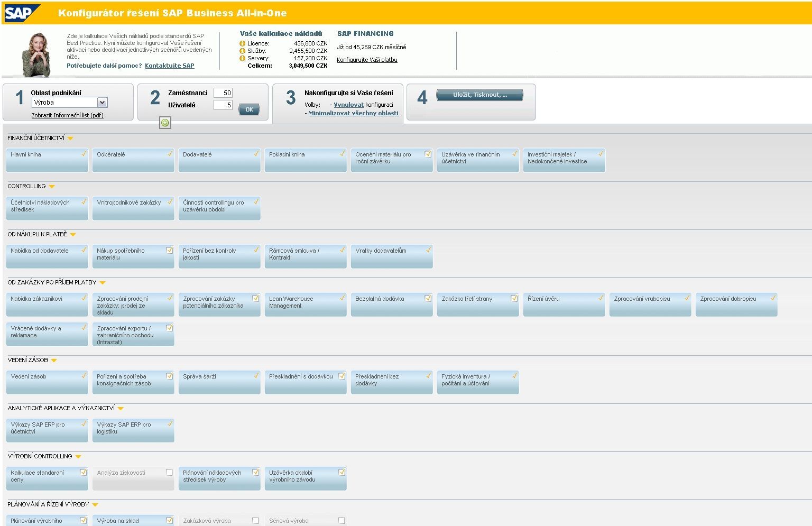Toggle Uzávěrka období výrobního závodu checkbox
The height and width of the screenshot is (526, 812).
pyautogui.click(x=342, y=472)
